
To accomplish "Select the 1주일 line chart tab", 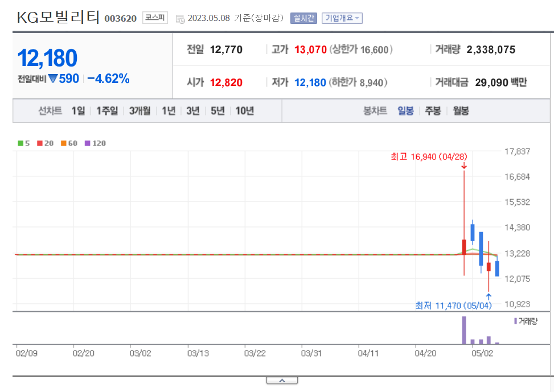I will pyautogui.click(x=107, y=111).
